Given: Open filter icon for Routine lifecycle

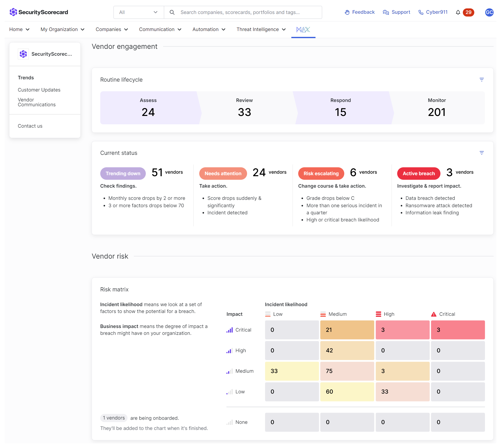Looking at the screenshot, I should [x=481, y=80].
